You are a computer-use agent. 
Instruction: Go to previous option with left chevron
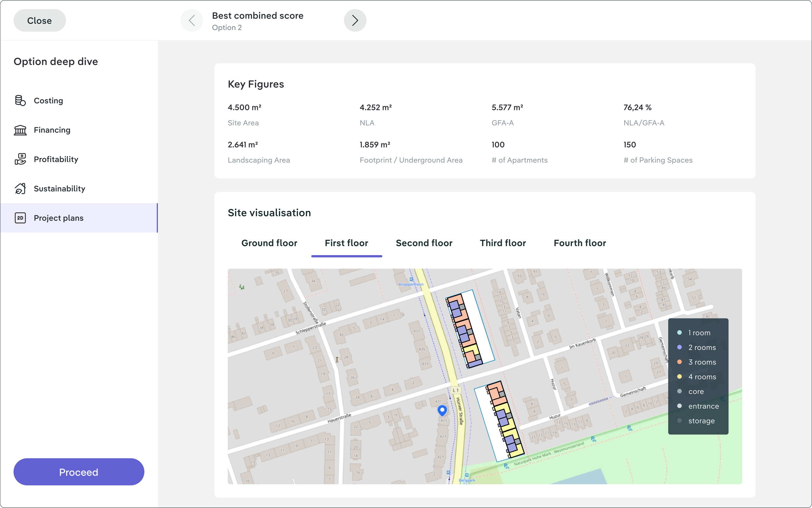click(192, 20)
